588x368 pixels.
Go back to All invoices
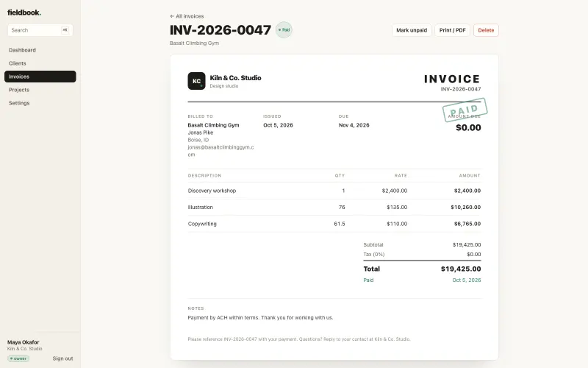coord(187,16)
